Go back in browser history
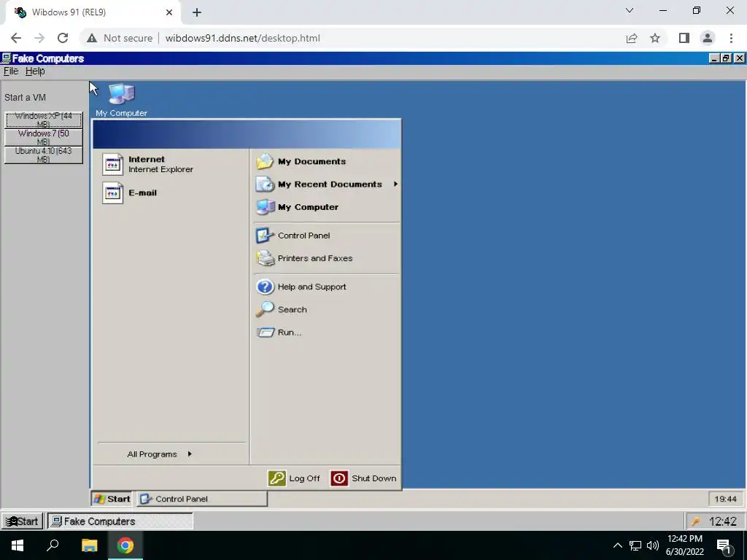The image size is (747, 560). (x=16, y=38)
